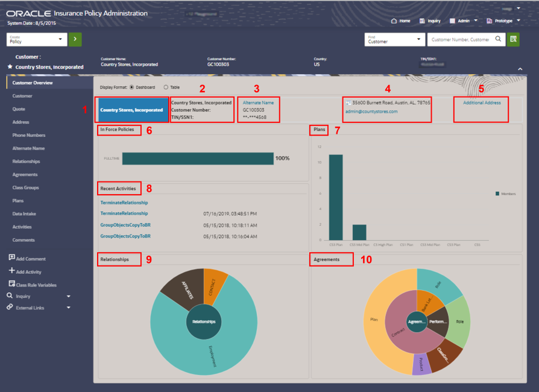Viewport: 539px width, 392px height.
Task: Open Alternate Name in sidebar
Action: 28,148
